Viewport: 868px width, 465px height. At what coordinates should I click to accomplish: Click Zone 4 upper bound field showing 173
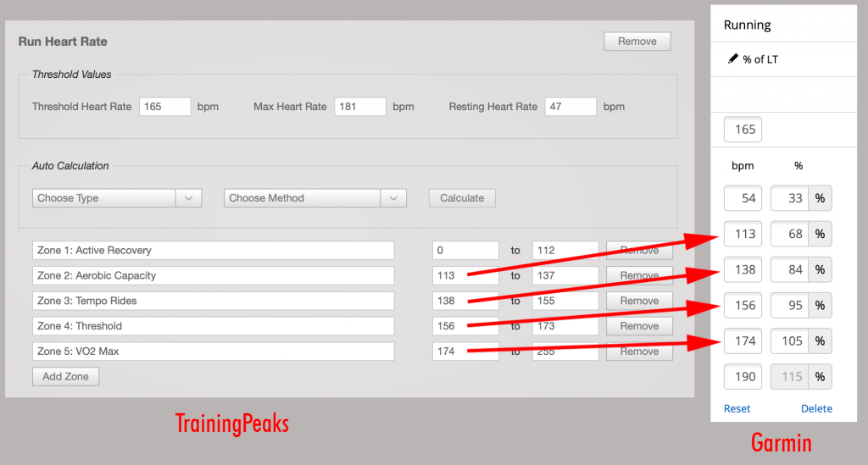tap(565, 326)
